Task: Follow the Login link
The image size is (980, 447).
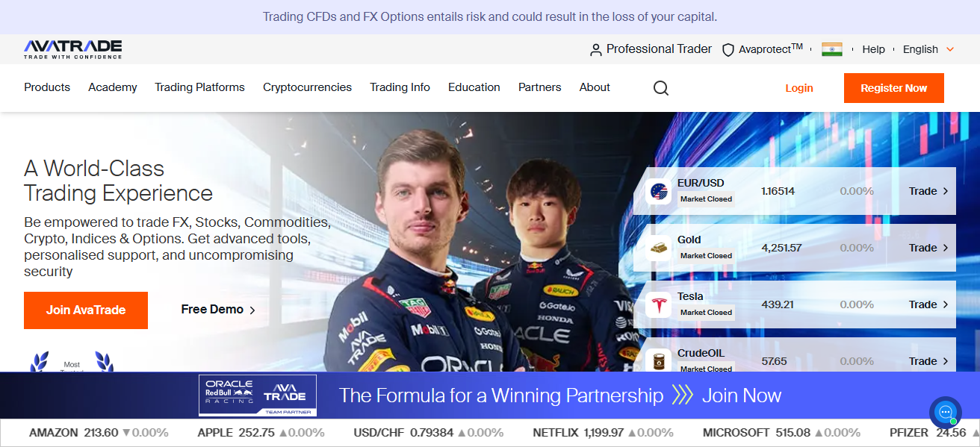Action: pos(799,88)
